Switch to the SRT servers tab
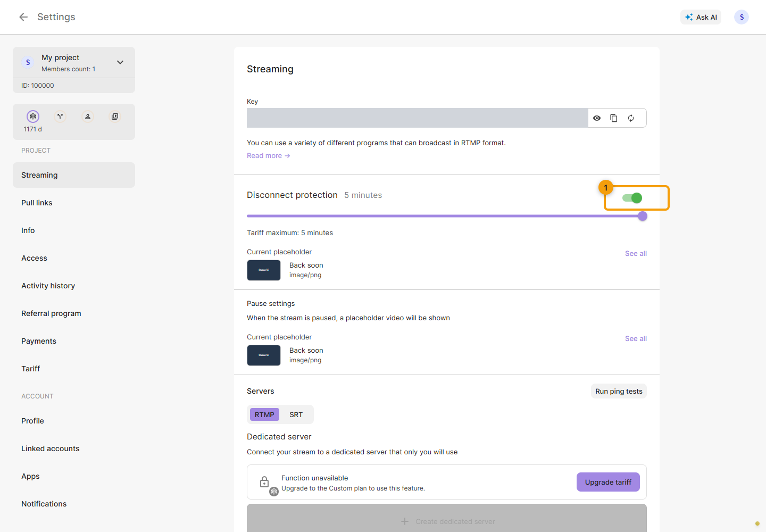 296,414
